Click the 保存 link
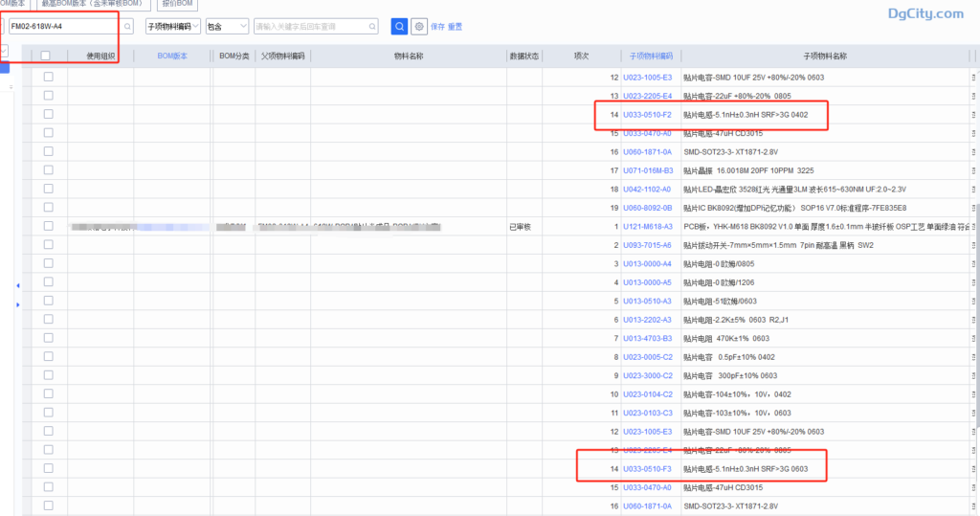The image size is (980, 516). [438, 27]
